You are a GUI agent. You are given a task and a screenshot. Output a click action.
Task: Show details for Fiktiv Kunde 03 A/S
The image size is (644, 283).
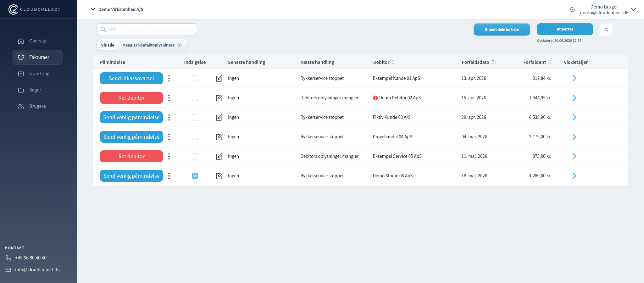[574, 117]
